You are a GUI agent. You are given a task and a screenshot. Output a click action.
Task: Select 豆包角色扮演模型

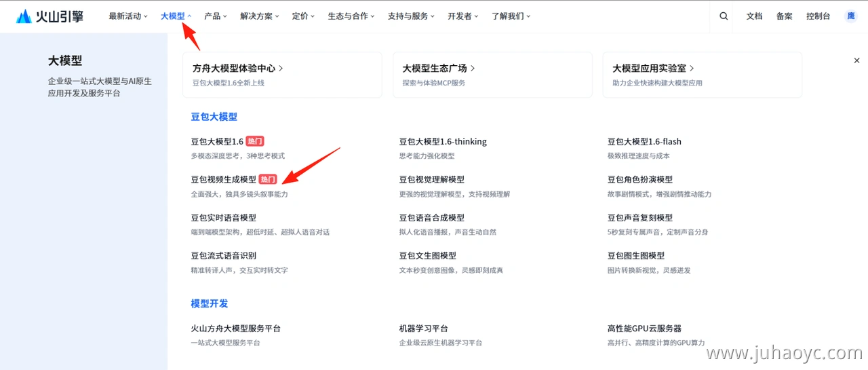click(640, 179)
